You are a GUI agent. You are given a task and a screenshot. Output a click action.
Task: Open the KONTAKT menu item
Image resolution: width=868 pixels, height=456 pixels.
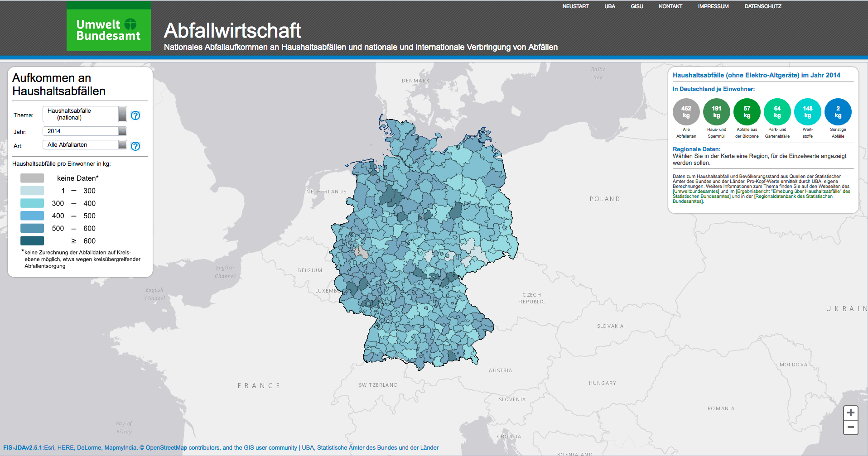[x=670, y=6]
